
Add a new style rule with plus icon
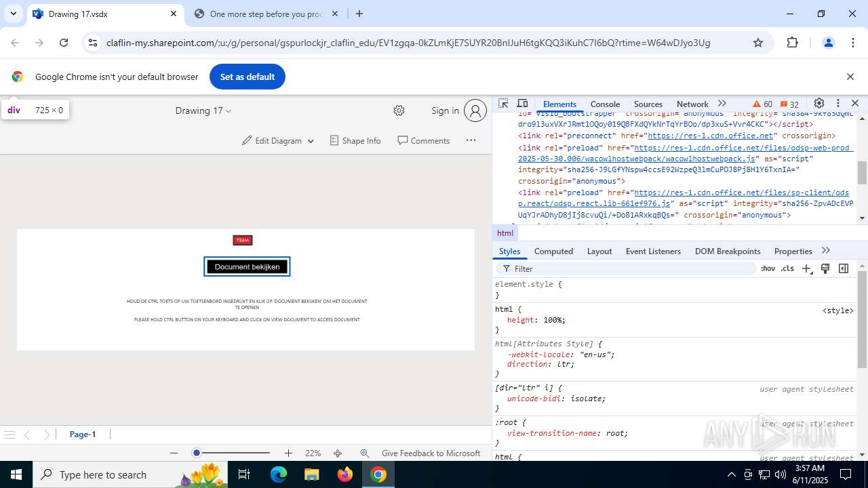tap(807, 268)
